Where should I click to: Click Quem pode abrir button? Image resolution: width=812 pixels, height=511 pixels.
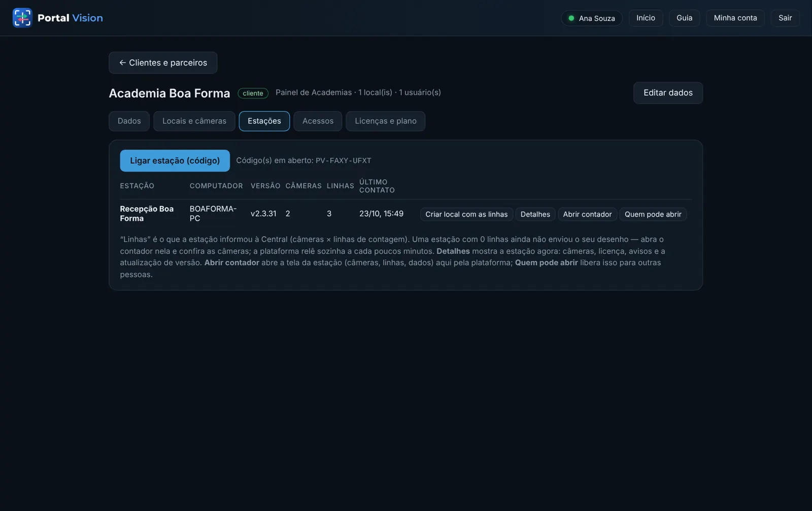coord(653,214)
